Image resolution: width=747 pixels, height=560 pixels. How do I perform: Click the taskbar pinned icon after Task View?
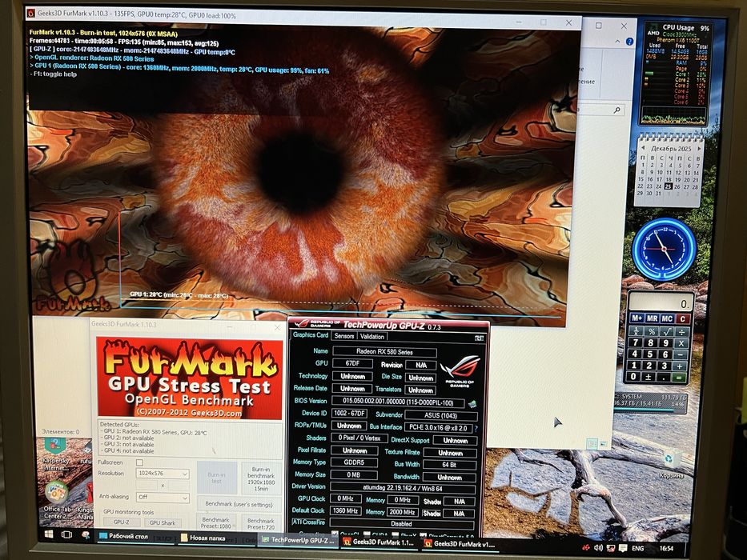[86, 534]
